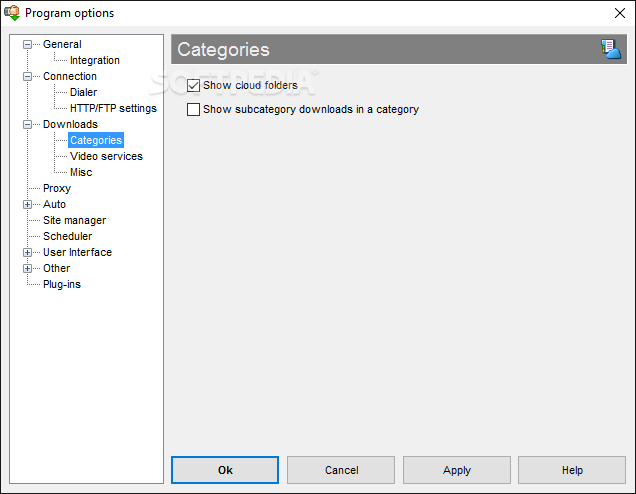Open the Misc downloads page
The height and width of the screenshot is (494, 636).
coord(81,172)
